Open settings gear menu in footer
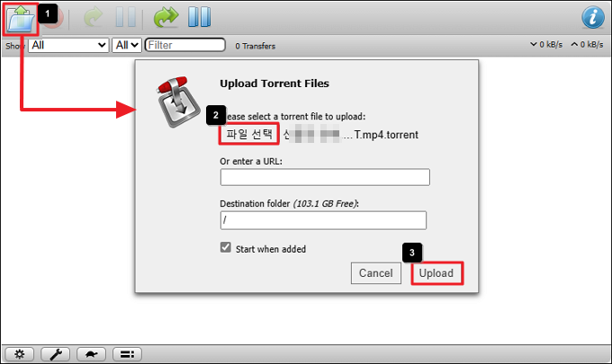This screenshot has height=364, width=612. pos(20,354)
